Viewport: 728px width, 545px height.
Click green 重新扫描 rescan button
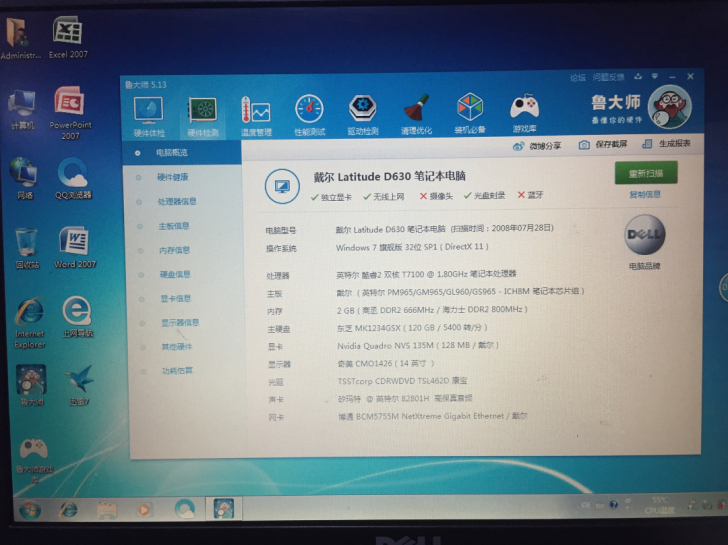click(646, 173)
